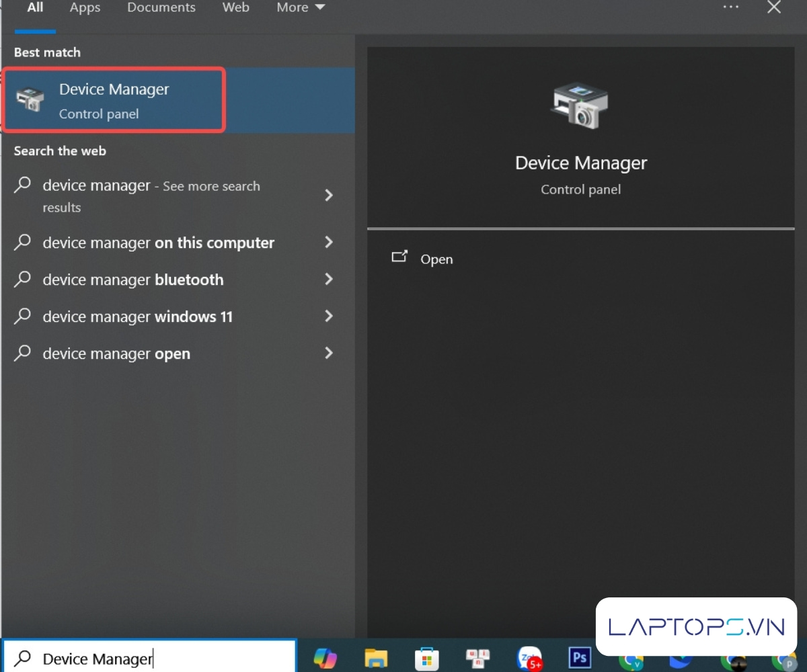807x672 pixels.
Task: Expand arrow for 'on this computer' suggestion
Action: 329,243
